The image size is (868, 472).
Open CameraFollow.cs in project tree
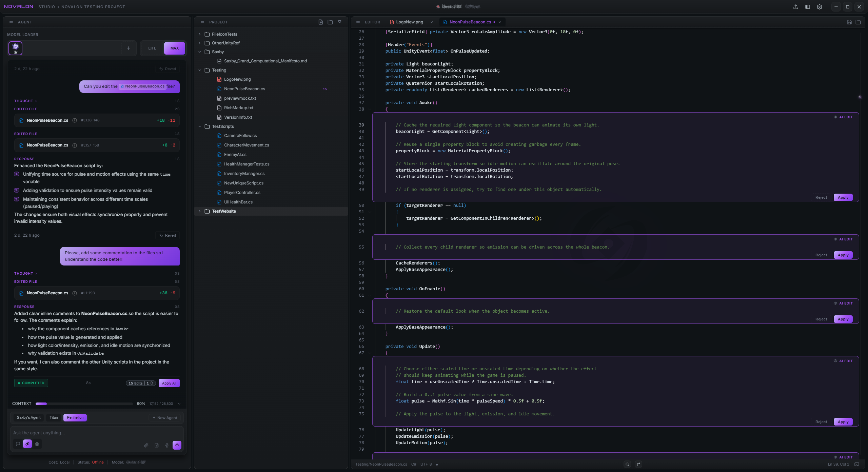[240, 136]
